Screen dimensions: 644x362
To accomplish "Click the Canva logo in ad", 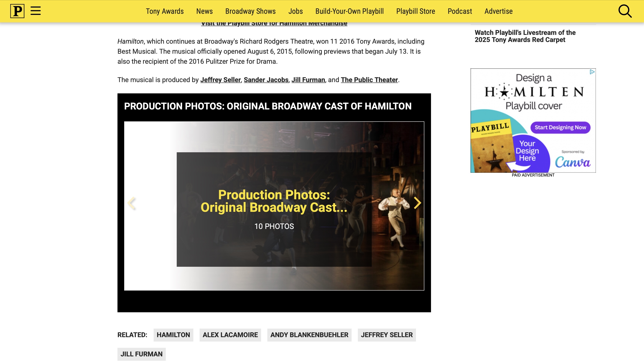I will [x=573, y=162].
